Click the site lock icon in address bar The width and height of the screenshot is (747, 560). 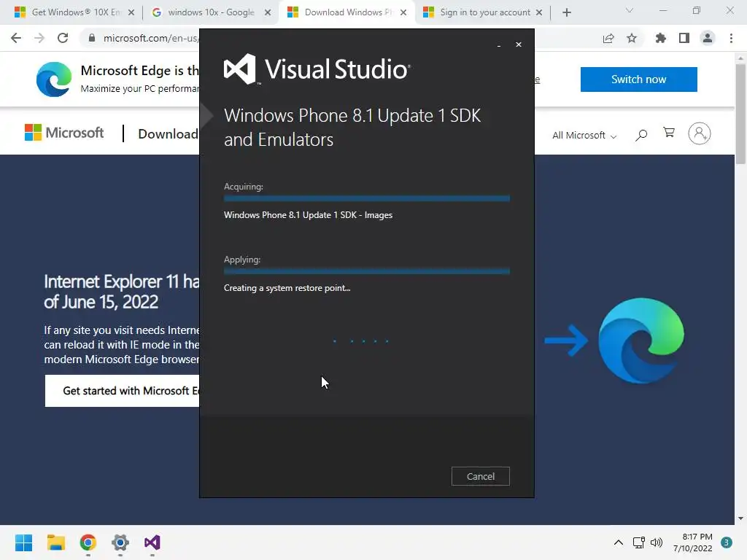(92, 38)
